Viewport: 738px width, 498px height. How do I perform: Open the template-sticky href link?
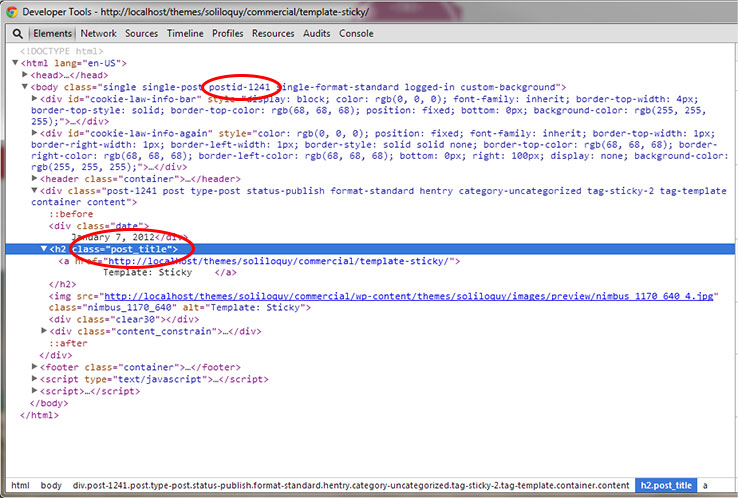click(x=279, y=261)
